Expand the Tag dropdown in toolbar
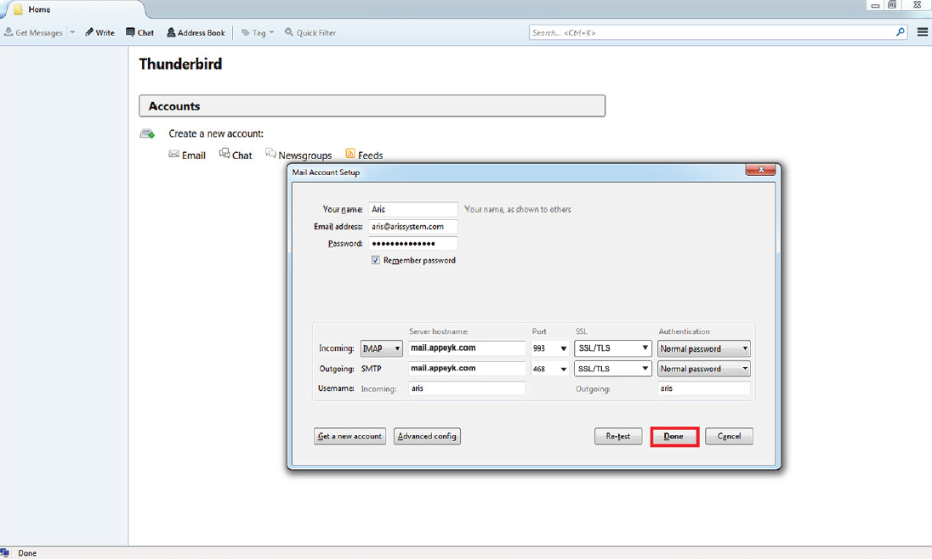This screenshot has width=932, height=560. coord(258,32)
